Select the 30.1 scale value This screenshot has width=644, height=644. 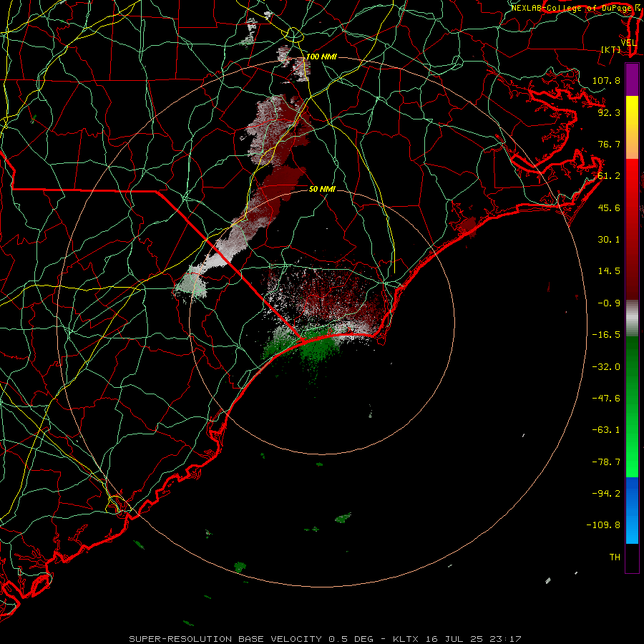point(609,240)
